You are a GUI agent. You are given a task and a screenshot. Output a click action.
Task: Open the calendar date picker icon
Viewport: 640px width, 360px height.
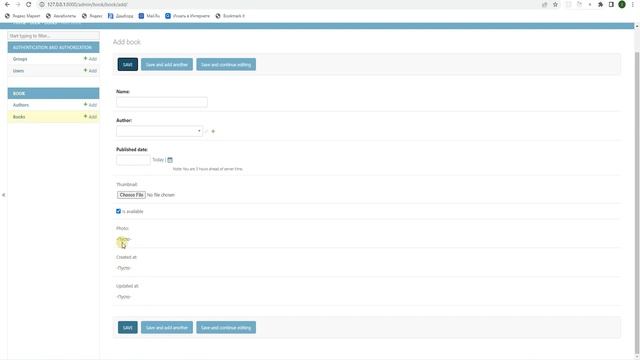tap(170, 160)
